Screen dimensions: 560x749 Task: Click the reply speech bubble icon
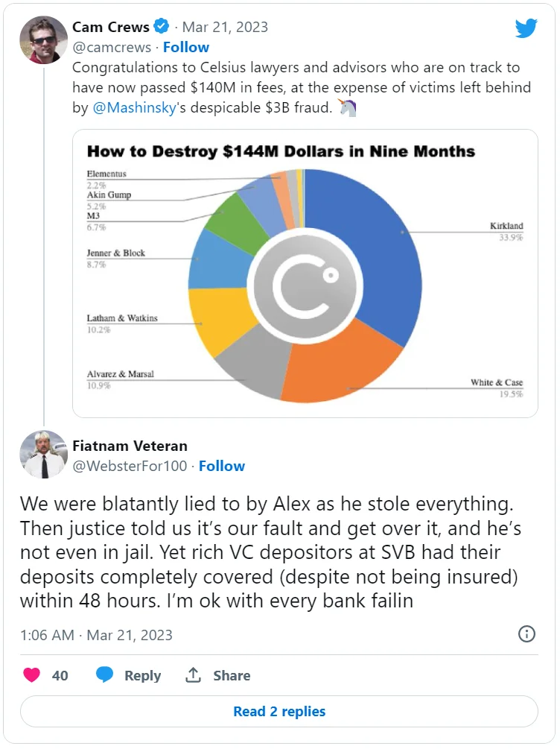(105, 675)
